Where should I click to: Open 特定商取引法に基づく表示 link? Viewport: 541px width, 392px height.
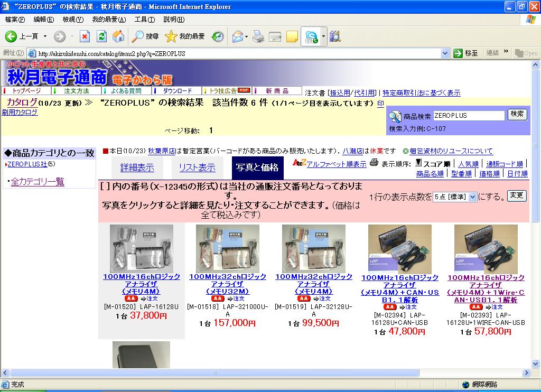click(421, 92)
